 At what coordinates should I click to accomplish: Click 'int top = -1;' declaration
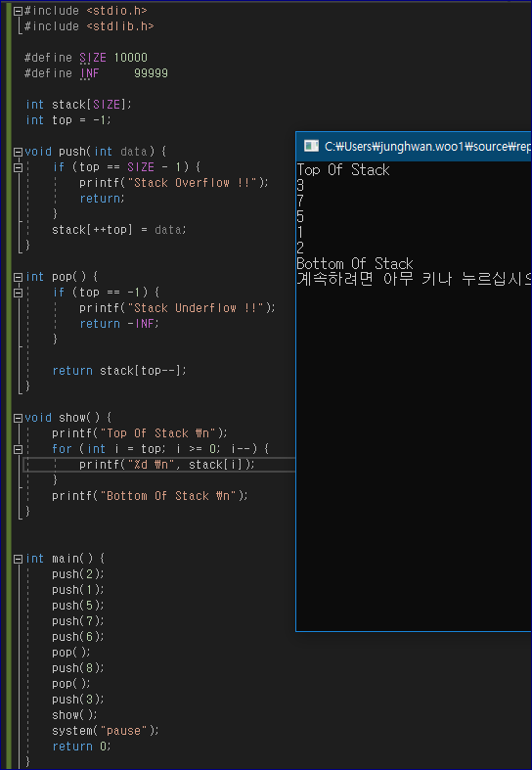pos(68,120)
